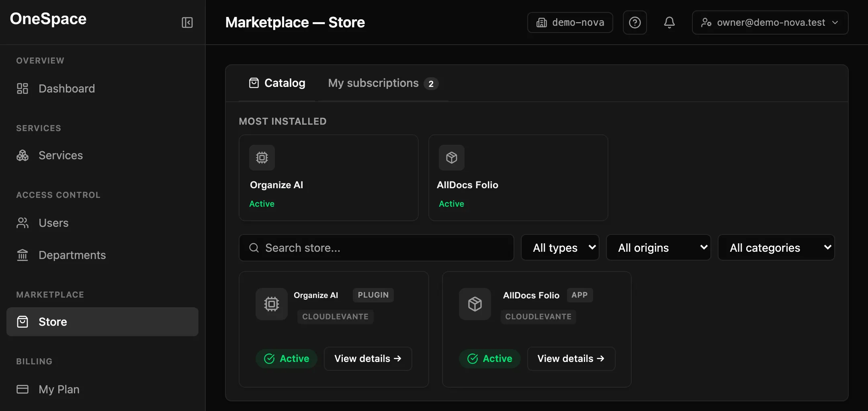This screenshot has width=868, height=411.
Task: Click the search magnifier icon
Action: point(254,248)
